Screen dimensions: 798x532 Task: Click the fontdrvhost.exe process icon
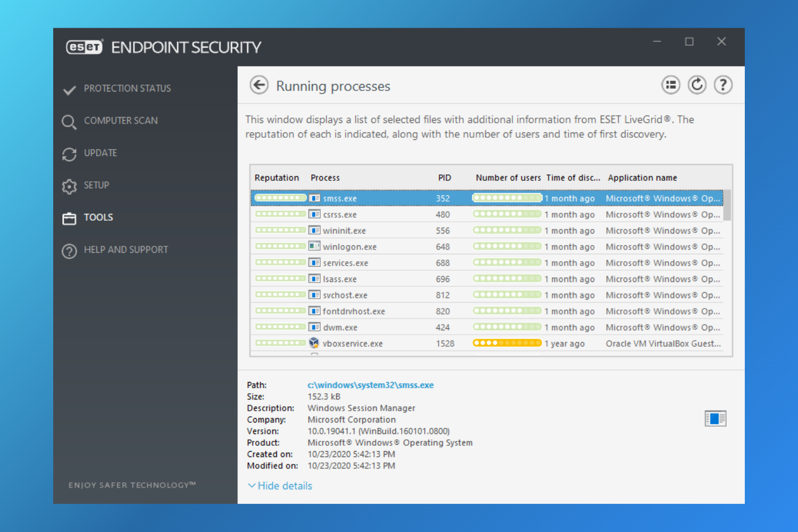[314, 311]
